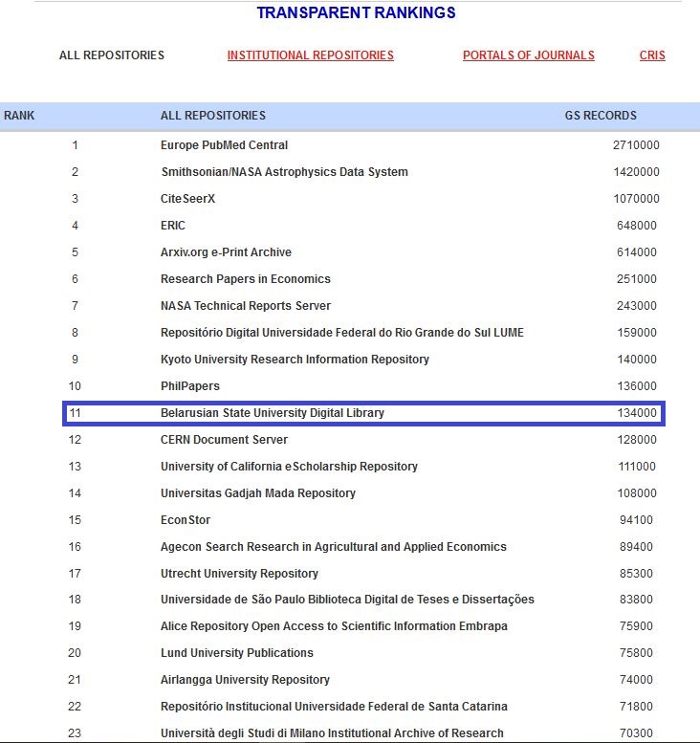This screenshot has height=743, width=700.
Task: Click rank number 18 cell
Action: click(x=75, y=600)
